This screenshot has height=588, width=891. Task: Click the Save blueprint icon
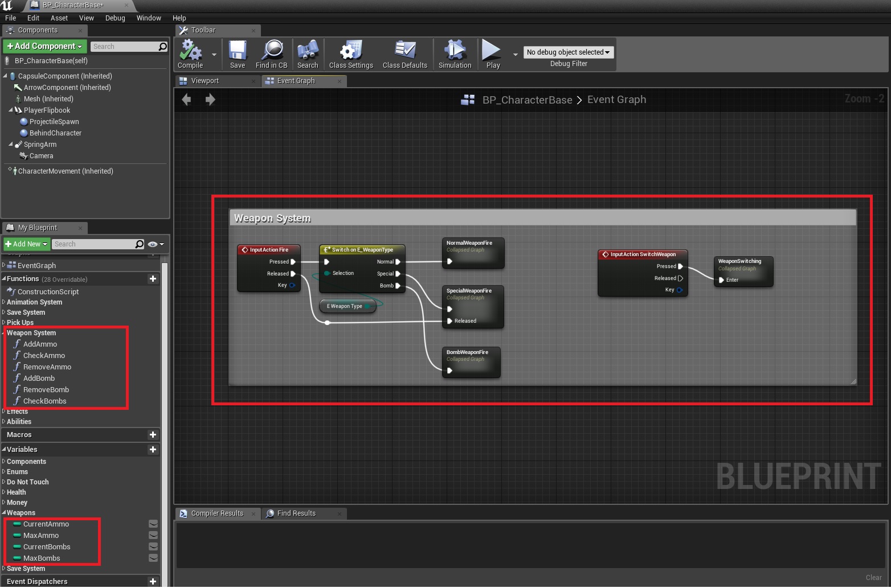pos(238,51)
